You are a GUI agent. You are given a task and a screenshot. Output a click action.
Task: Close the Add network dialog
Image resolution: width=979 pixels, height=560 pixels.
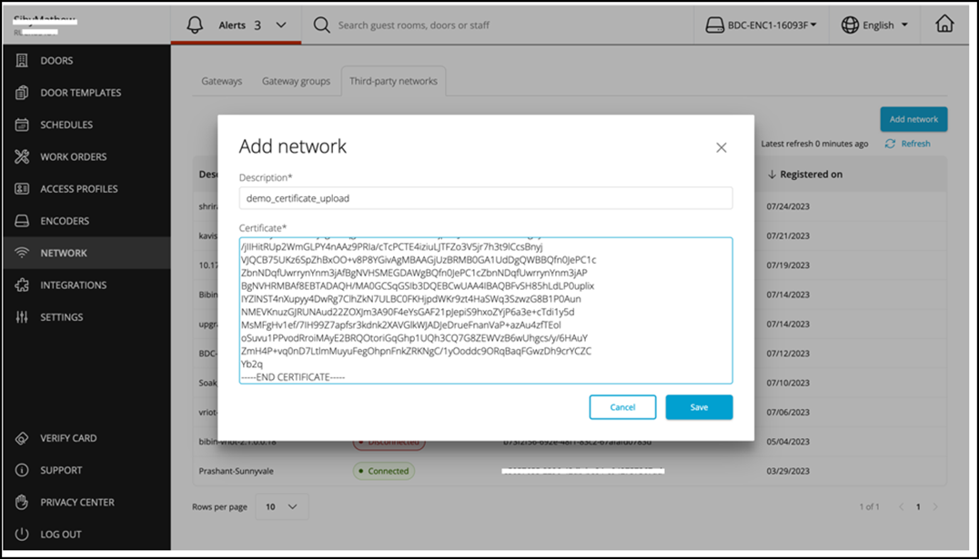tap(722, 148)
